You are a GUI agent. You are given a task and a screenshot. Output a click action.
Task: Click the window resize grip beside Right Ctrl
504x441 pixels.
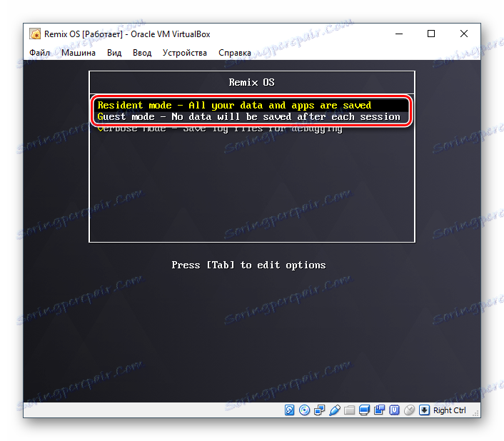coord(475,413)
